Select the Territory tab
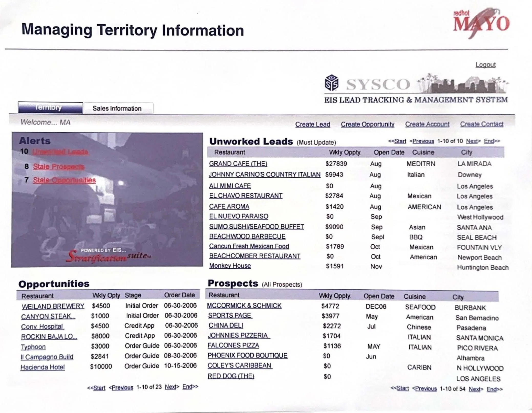 click(50, 107)
